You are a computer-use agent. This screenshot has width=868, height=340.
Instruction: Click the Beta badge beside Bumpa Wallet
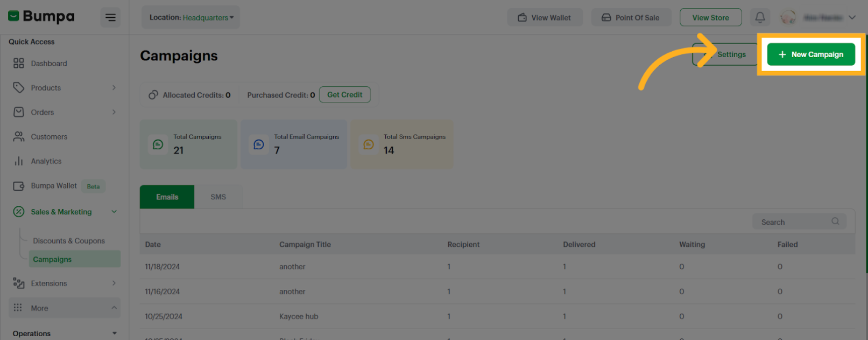93,186
